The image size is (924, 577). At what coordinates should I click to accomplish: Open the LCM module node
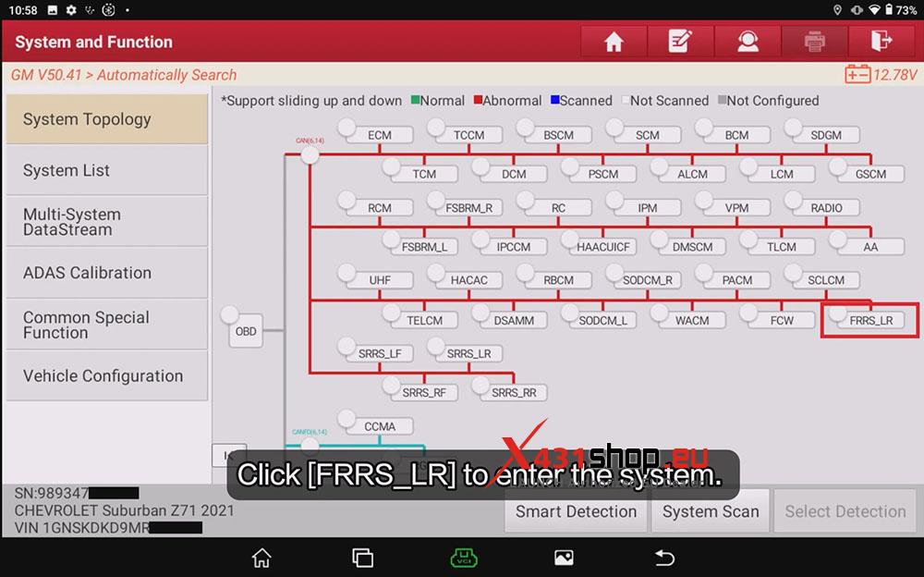point(782,174)
